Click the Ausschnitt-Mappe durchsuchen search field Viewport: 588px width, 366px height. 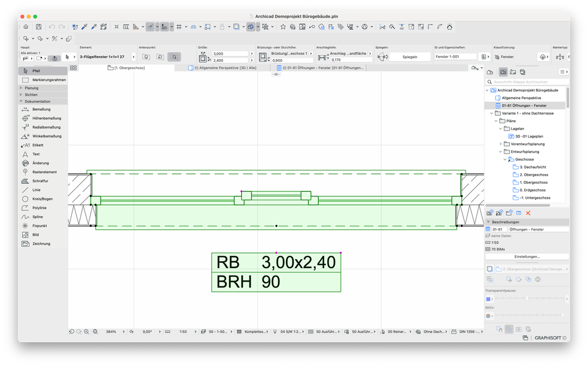(x=527, y=82)
